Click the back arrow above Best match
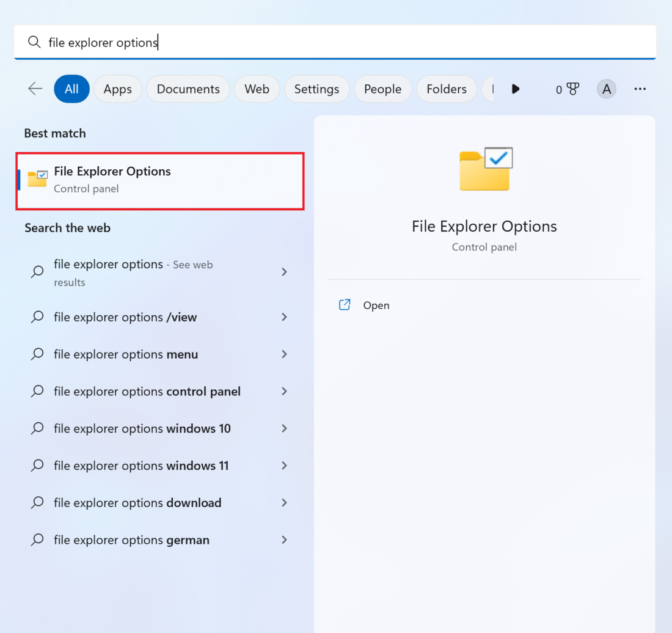The width and height of the screenshot is (672, 633). pyautogui.click(x=35, y=89)
